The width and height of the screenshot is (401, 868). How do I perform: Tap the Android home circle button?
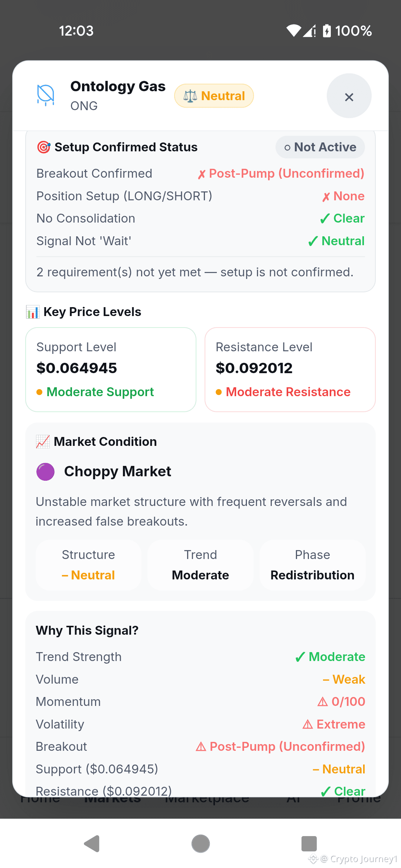[200, 844]
